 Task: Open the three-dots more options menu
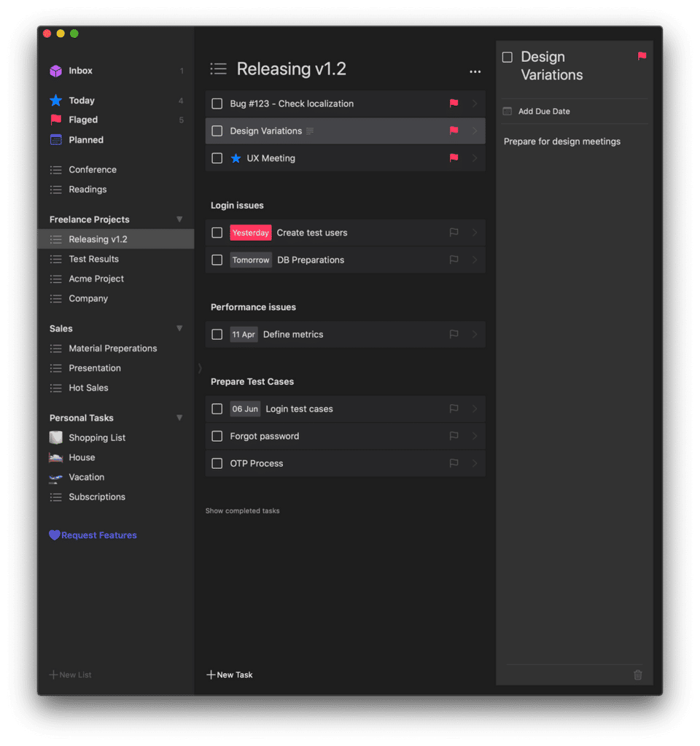pos(475,72)
